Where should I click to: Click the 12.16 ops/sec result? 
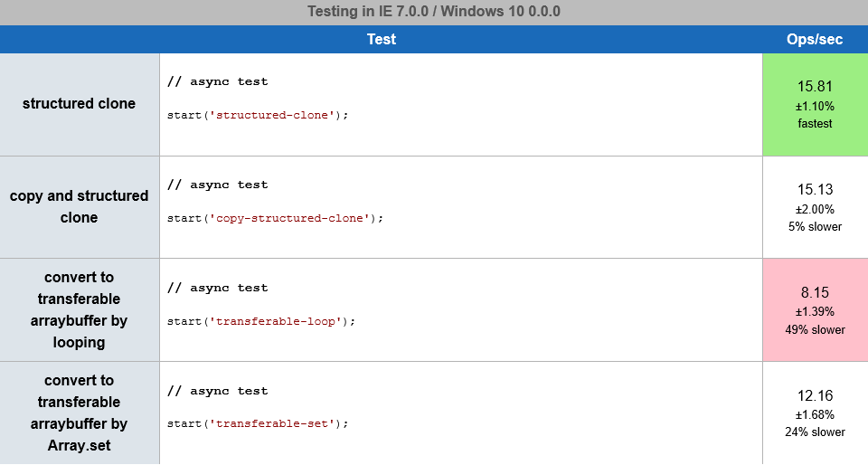pyautogui.click(x=815, y=396)
